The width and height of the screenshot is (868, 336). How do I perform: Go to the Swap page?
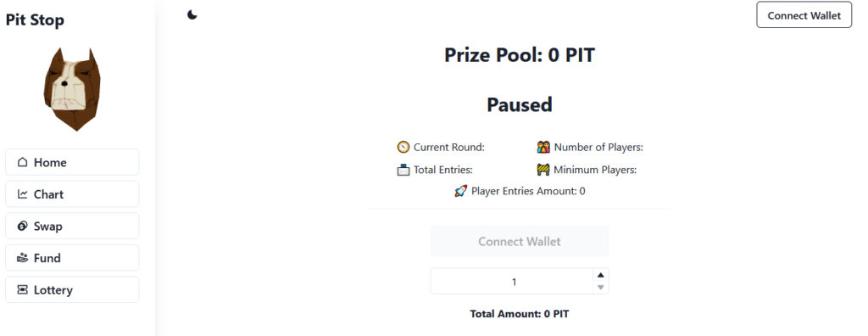[x=72, y=227]
